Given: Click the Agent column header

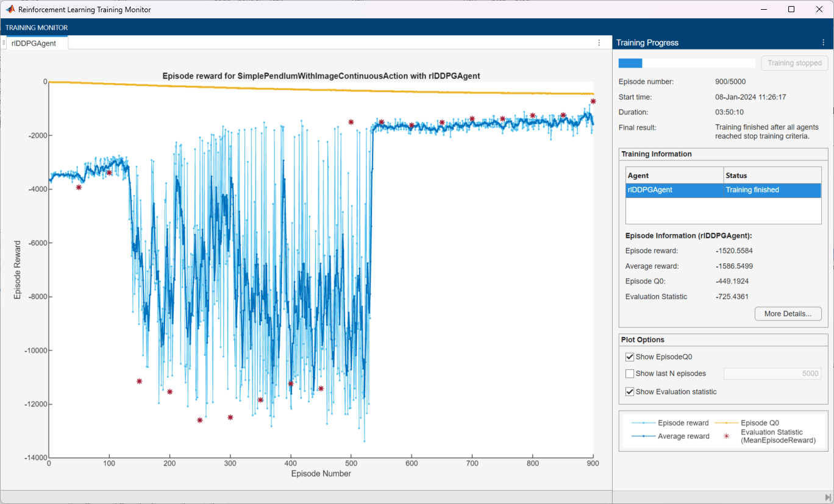Looking at the screenshot, I should tap(674, 176).
